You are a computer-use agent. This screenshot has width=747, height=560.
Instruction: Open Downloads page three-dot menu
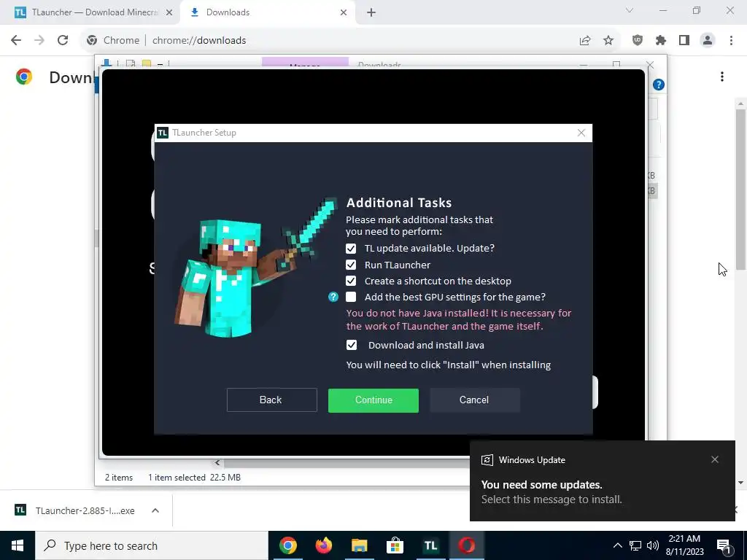tap(722, 77)
